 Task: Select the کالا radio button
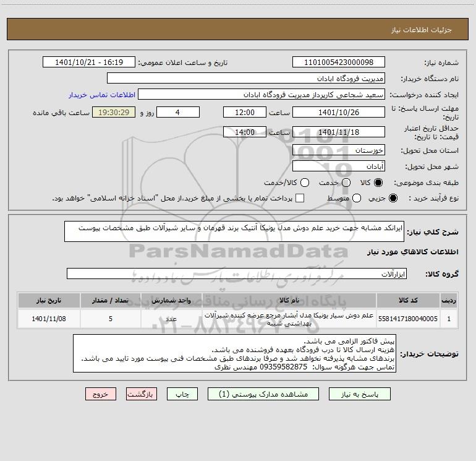[x=378, y=183]
